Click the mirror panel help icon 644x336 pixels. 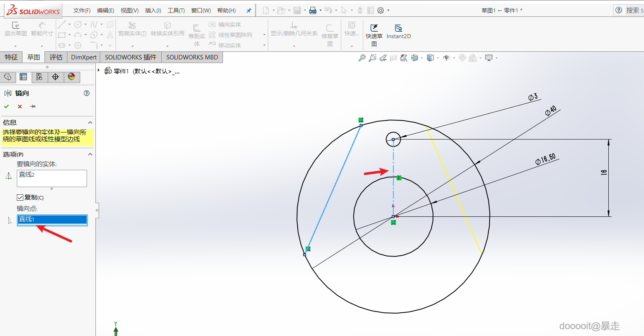pos(87,93)
